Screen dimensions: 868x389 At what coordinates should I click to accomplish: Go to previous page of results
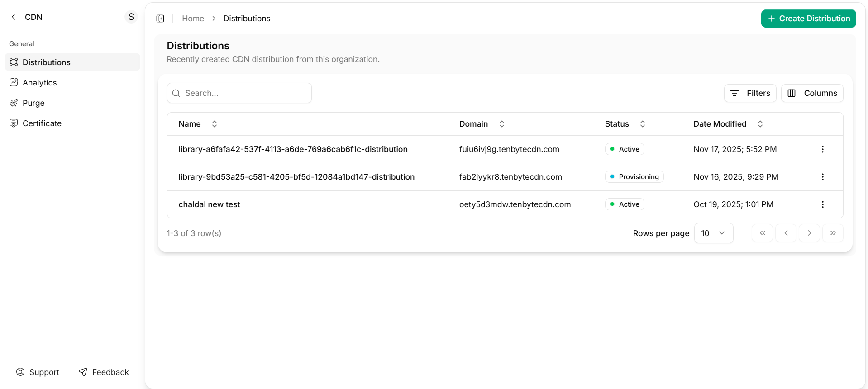point(786,233)
